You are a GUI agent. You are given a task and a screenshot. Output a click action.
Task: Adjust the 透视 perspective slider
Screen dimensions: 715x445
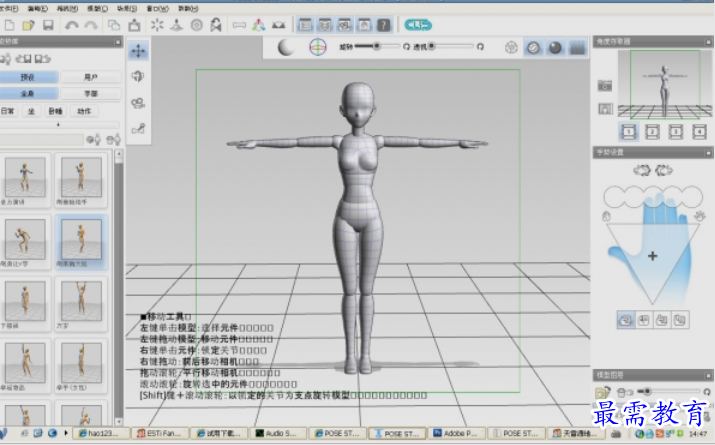[x=451, y=46]
